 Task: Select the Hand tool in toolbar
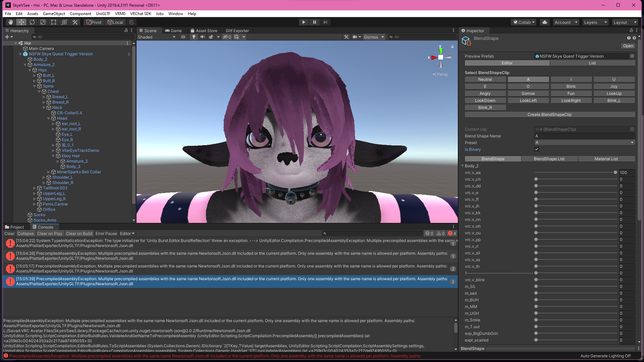[11, 22]
